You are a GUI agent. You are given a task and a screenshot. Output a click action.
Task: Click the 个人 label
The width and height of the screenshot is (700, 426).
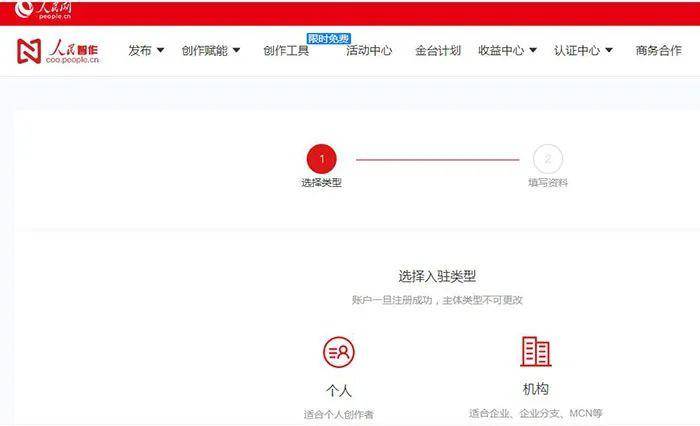pos(339,391)
